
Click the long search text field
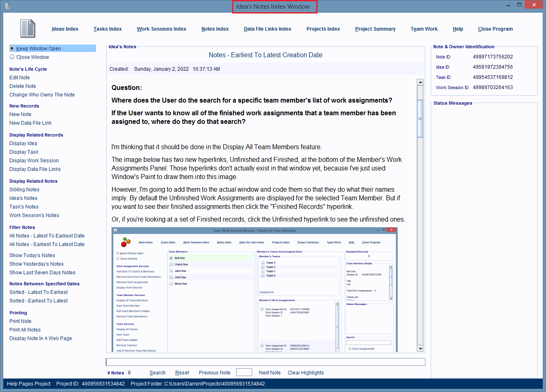point(266,362)
